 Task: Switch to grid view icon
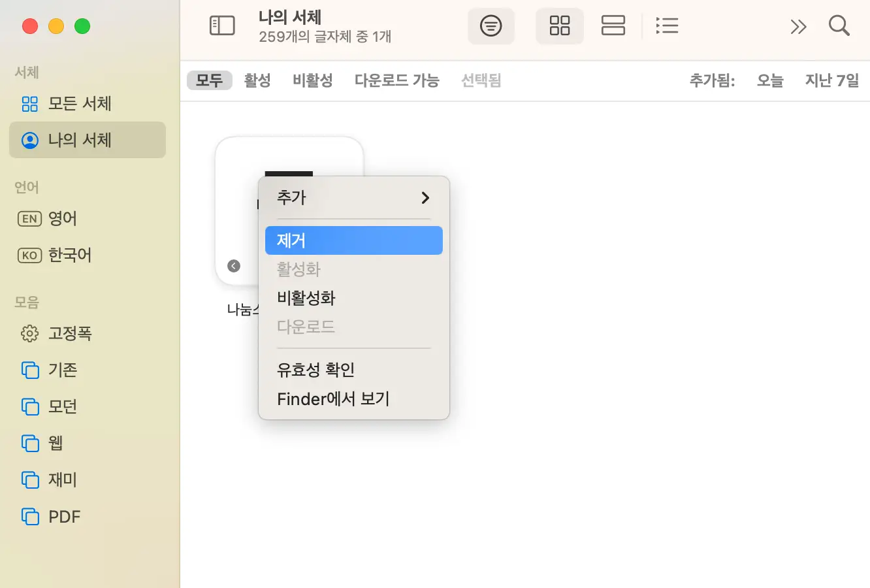[560, 26]
